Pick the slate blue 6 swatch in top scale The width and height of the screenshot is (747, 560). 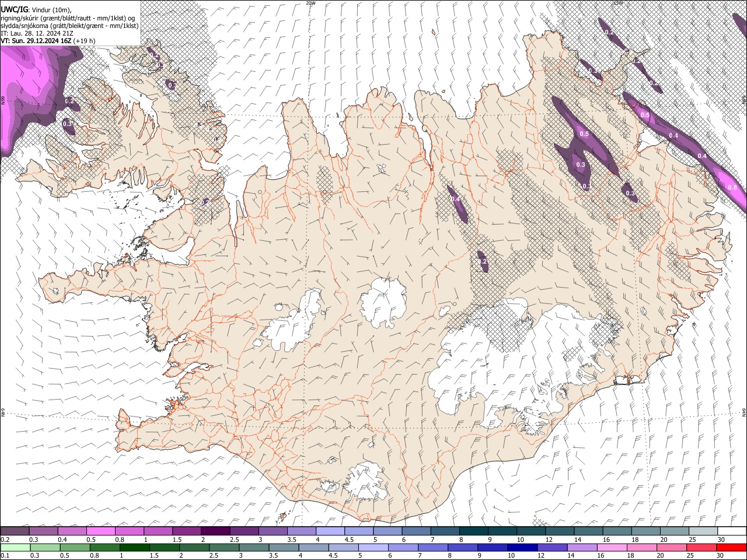[x=416, y=531]
